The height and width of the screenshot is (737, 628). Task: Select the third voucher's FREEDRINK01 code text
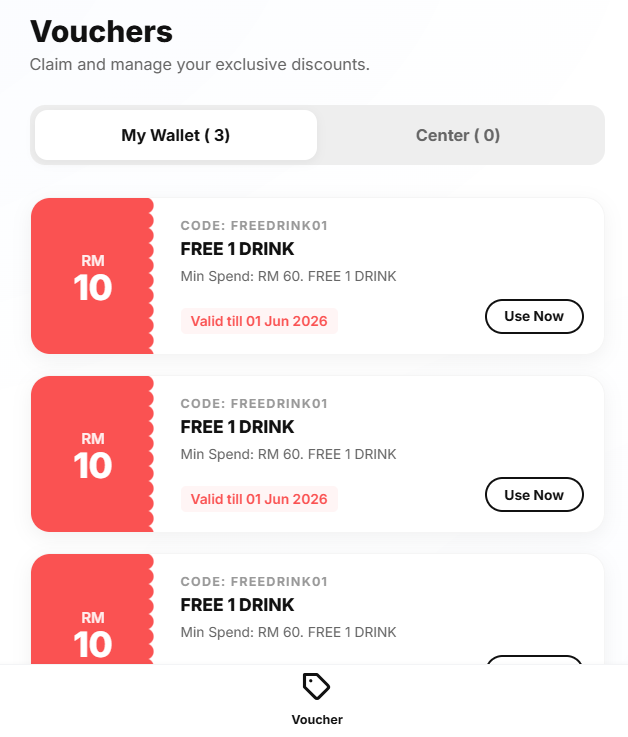pos(254,582)
